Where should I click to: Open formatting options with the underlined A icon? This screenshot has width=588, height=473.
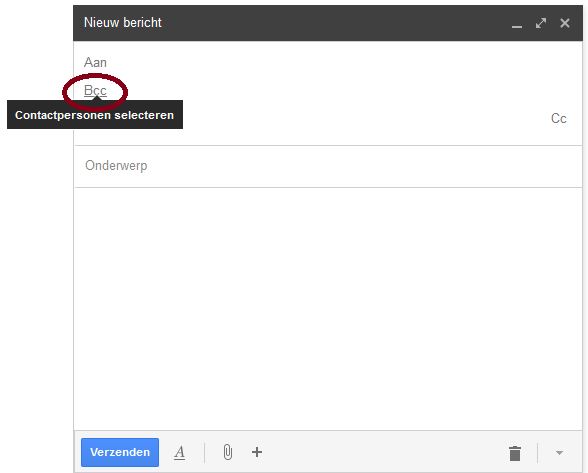coord(180,452)
